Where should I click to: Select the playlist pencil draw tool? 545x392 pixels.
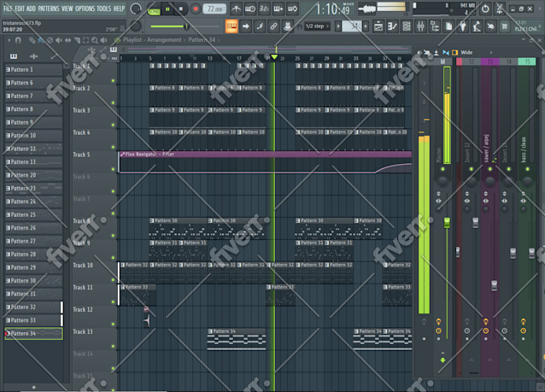point(32,40)
